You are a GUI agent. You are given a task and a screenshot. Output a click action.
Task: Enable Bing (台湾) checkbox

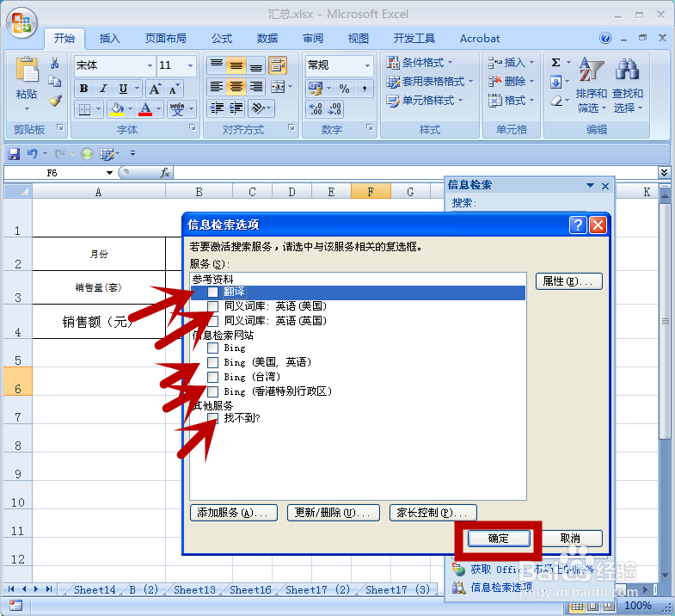pos(212,377)
